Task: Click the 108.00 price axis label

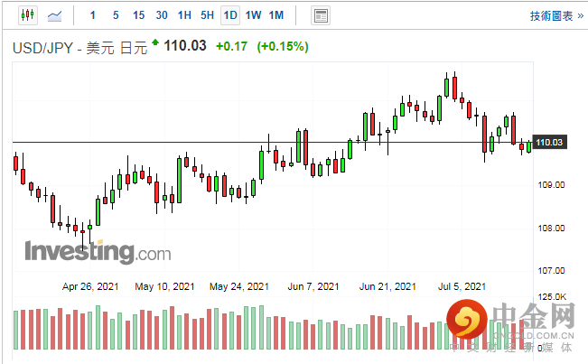Action: click(551, 228)
